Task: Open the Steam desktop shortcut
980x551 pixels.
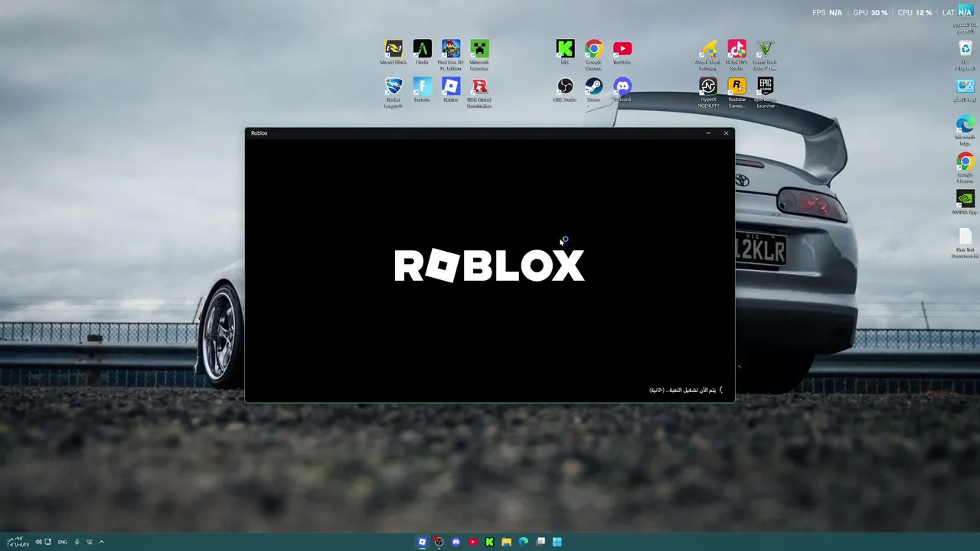Action: point(593,90)
